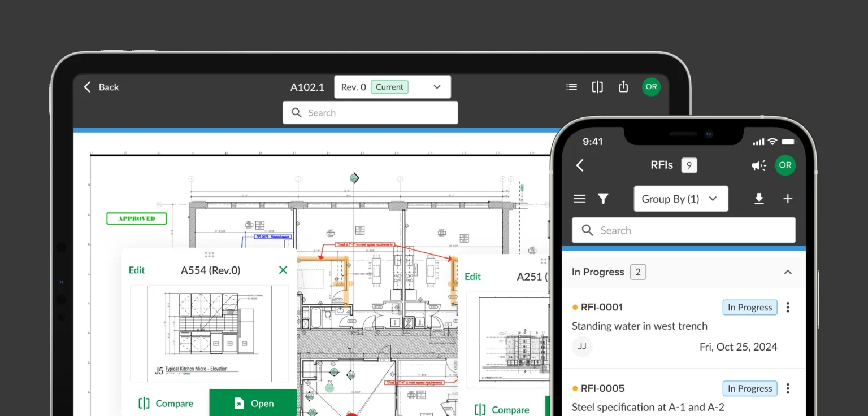The height and width of the screenshot is (416, 868).
Task: Open the Rev. 0 Current revision dropdown
Action: click(393, 87)
